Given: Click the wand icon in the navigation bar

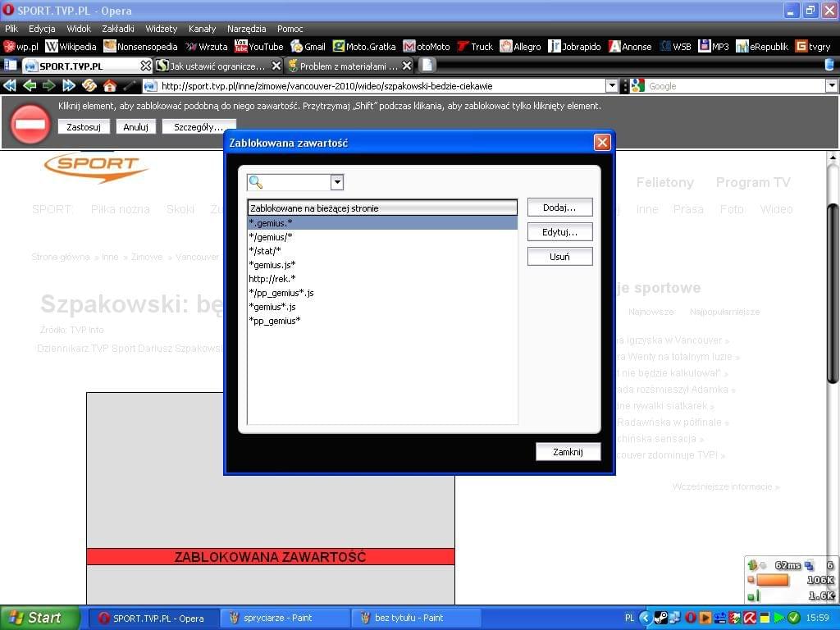Looking at the screenshot, I should pyautogui.click(x=130, y=85).
